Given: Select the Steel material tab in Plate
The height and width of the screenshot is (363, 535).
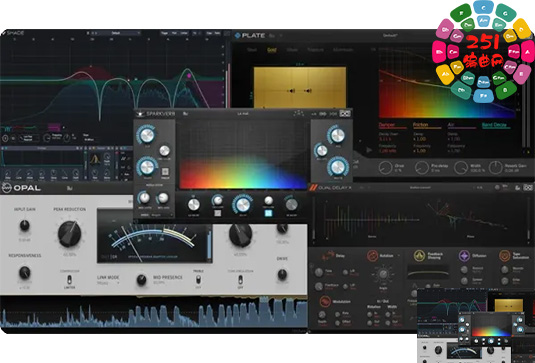Looking at the screenshot, I should tap(252, 50).
